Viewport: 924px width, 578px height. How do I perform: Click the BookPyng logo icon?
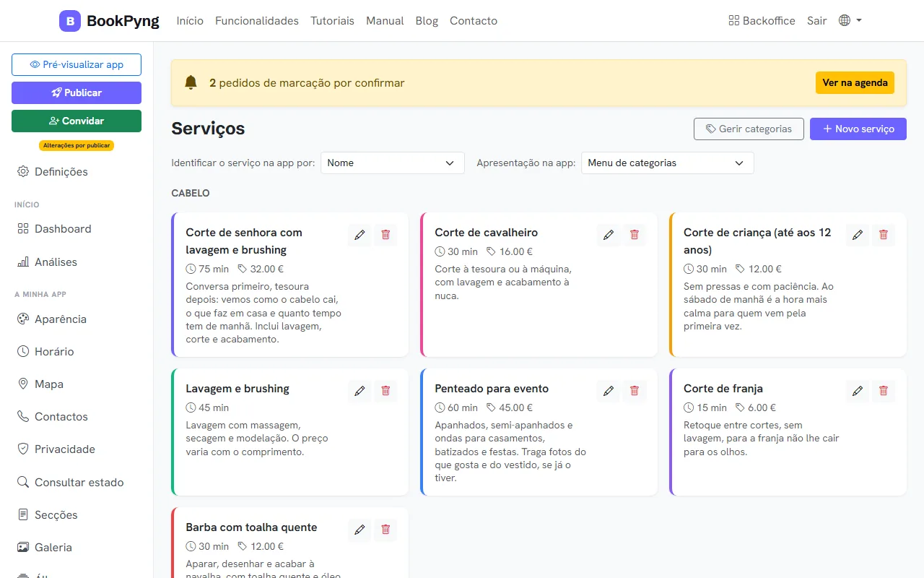[x=70, y=21]
